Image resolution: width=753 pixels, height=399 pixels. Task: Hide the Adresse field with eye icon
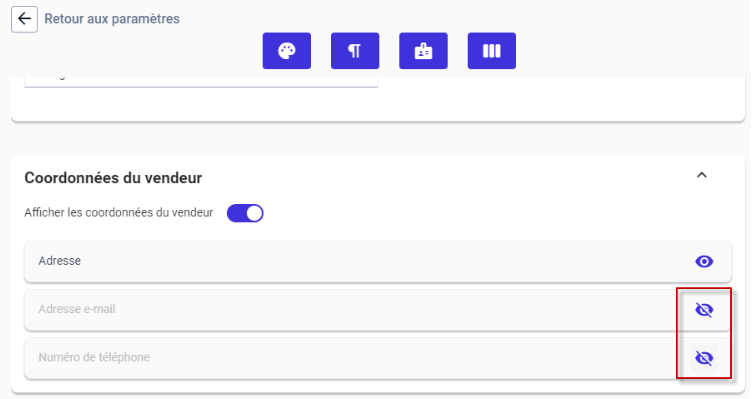click(704, 261)
